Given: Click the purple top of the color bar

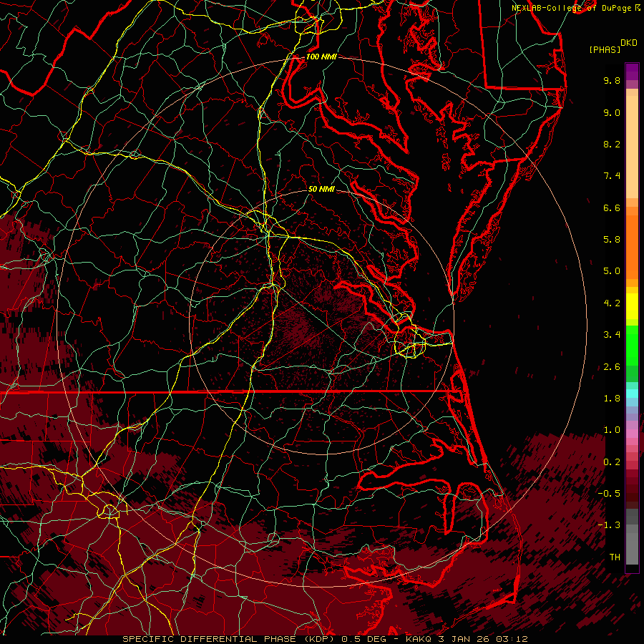Looking at the screenshot, I should click(x=632, y=72).
